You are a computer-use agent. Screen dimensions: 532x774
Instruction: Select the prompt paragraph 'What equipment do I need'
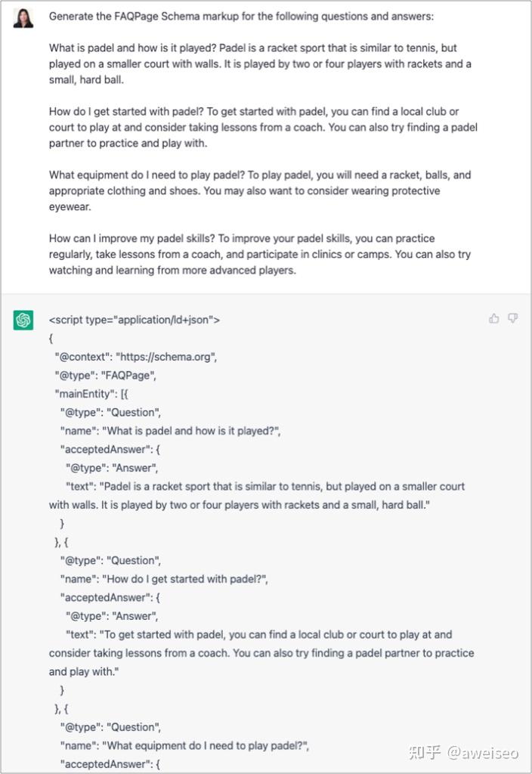(260, 190)
